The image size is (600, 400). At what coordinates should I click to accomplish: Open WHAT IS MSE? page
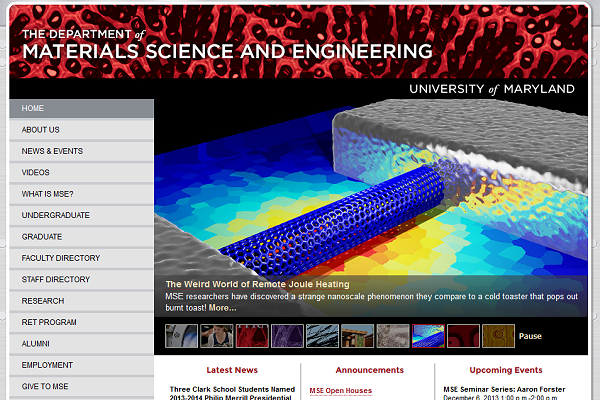(82, 194)
